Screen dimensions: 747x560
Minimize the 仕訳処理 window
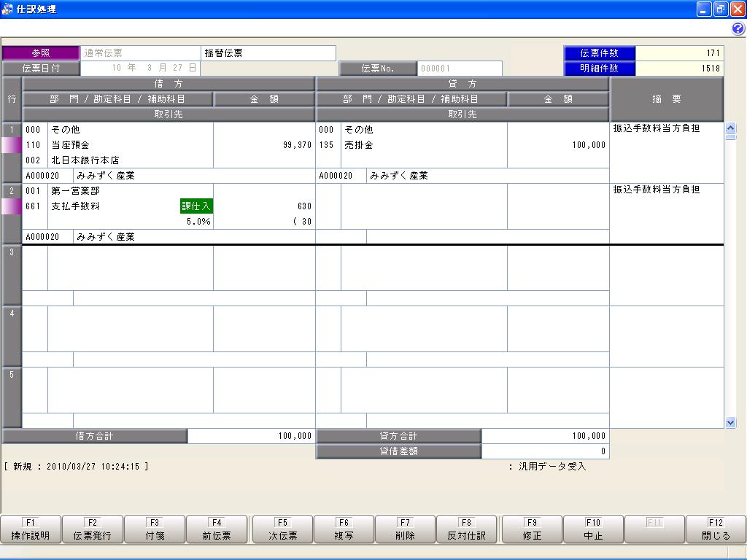click(704, 9)
